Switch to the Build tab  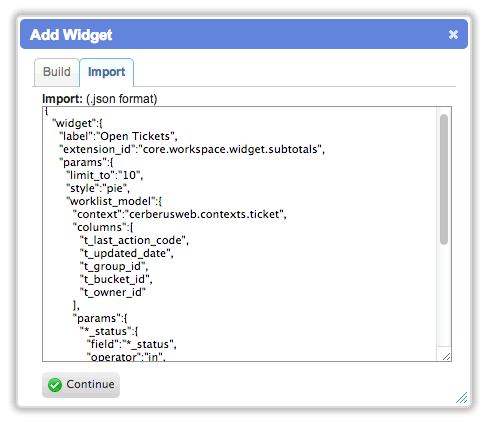tap(57, 72)
